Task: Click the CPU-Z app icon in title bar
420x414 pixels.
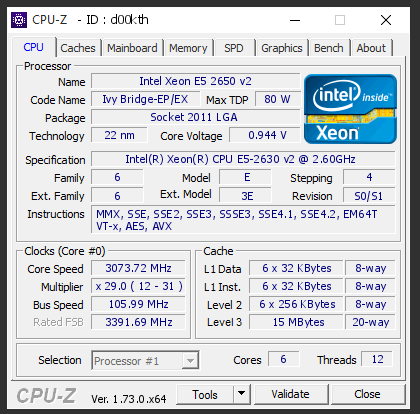Action: pyautogui.click(x=19, y=20)
